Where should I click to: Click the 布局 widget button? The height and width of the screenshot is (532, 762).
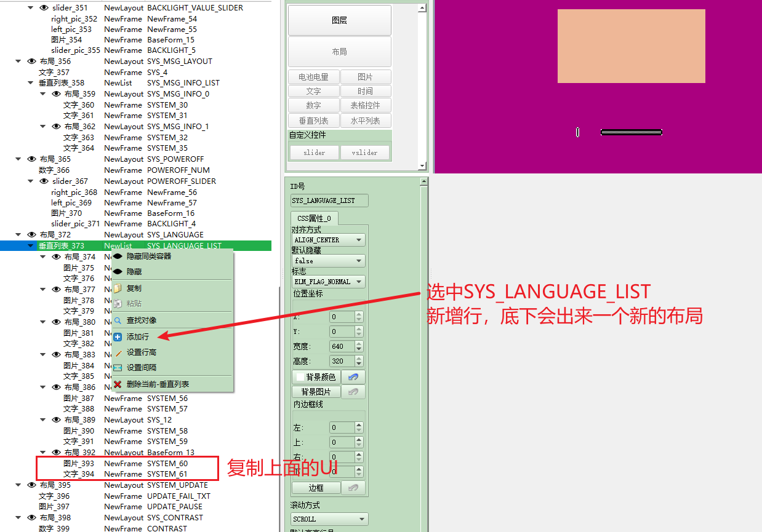click(340, 52)
